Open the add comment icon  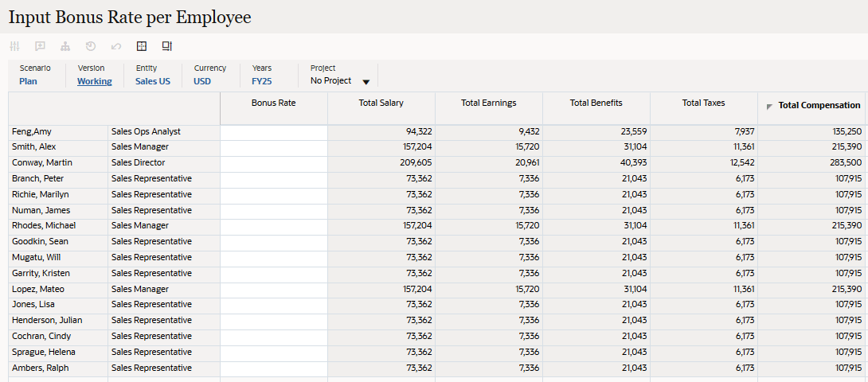40,46
